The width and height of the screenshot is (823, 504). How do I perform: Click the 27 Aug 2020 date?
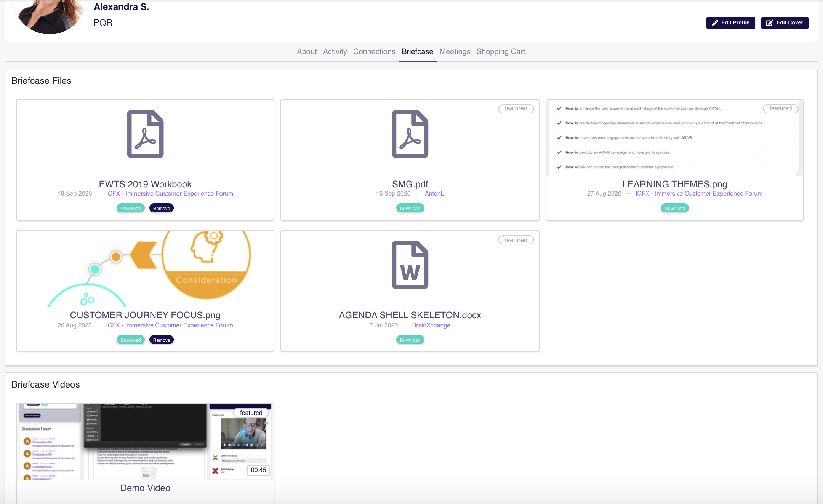click(x=604, y=194)
